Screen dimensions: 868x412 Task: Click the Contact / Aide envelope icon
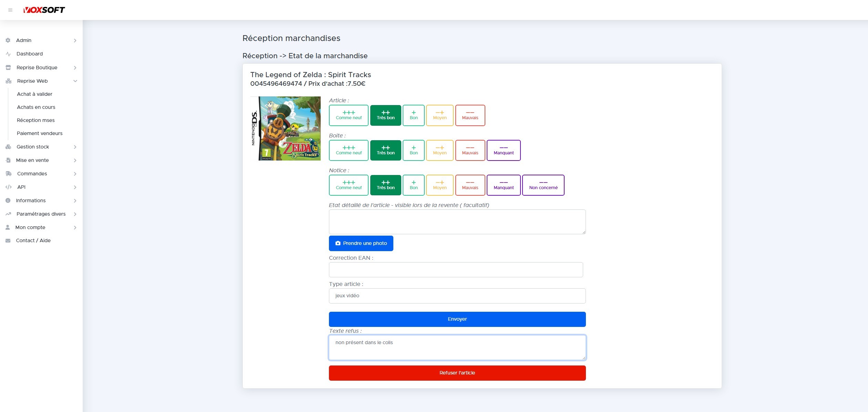point(8,241)
